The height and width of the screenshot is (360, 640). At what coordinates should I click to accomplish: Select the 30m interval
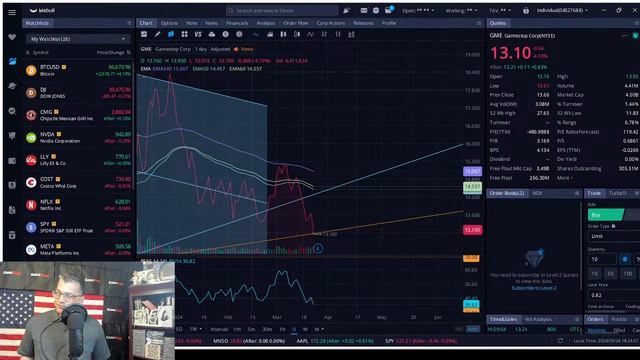pyautogui.click(x=267, y=329)
